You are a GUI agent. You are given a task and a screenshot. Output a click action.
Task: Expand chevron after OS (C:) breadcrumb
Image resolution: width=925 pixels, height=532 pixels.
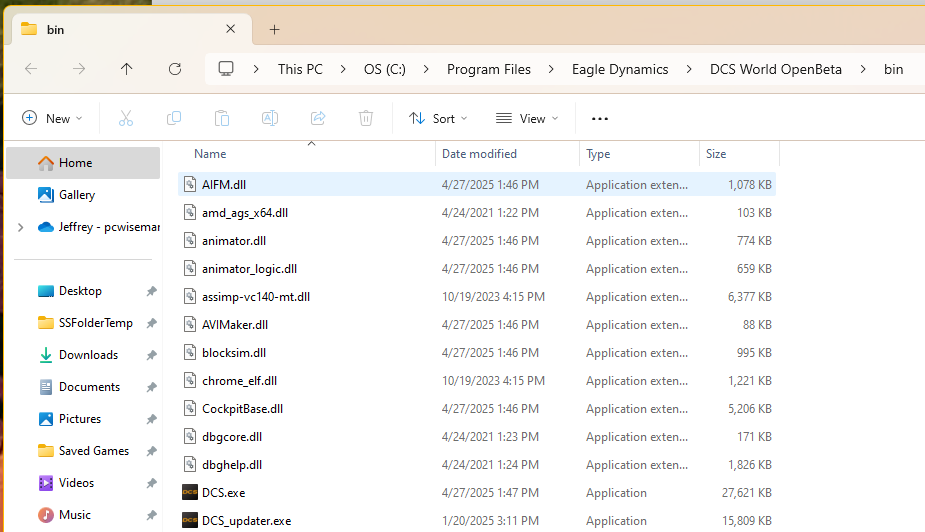tap(426, 69)
